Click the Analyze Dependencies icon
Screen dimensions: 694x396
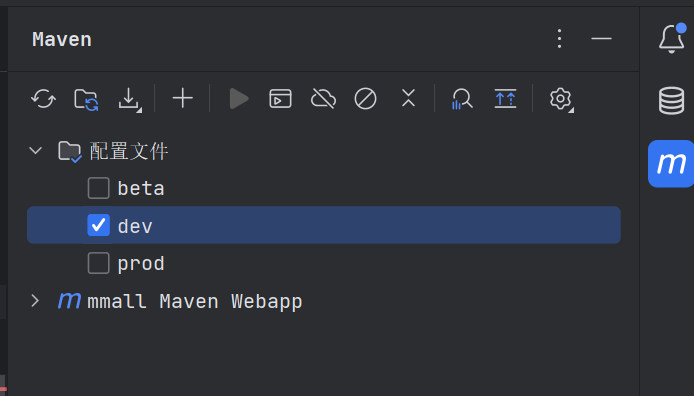coord(462,99)
